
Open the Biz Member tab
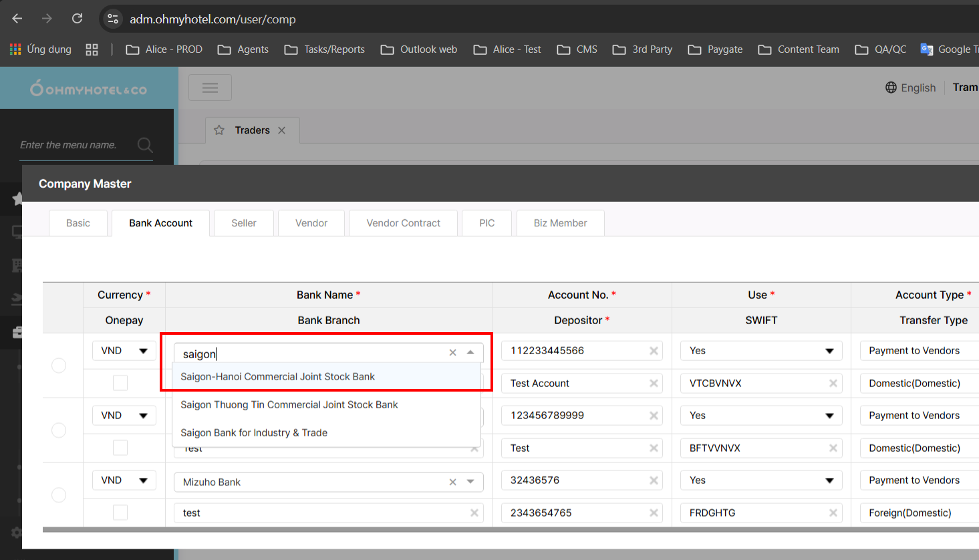(x=560, y=223)
